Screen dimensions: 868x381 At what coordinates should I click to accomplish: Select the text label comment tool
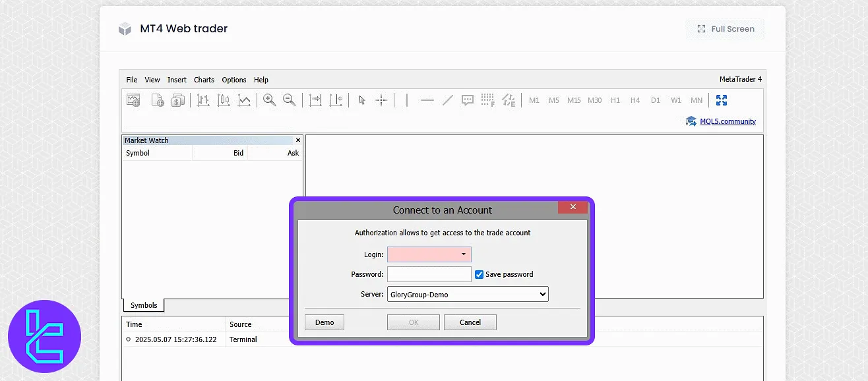tap(468, 100)
